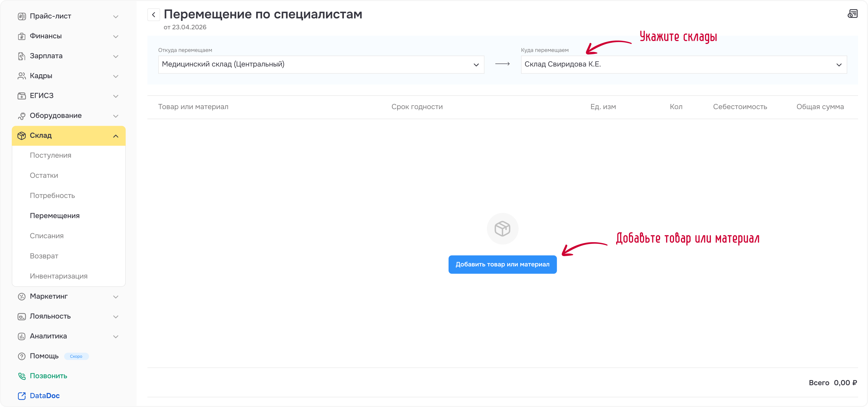
Task: Click the Склад box icon
Action: (x=22, y=135)
